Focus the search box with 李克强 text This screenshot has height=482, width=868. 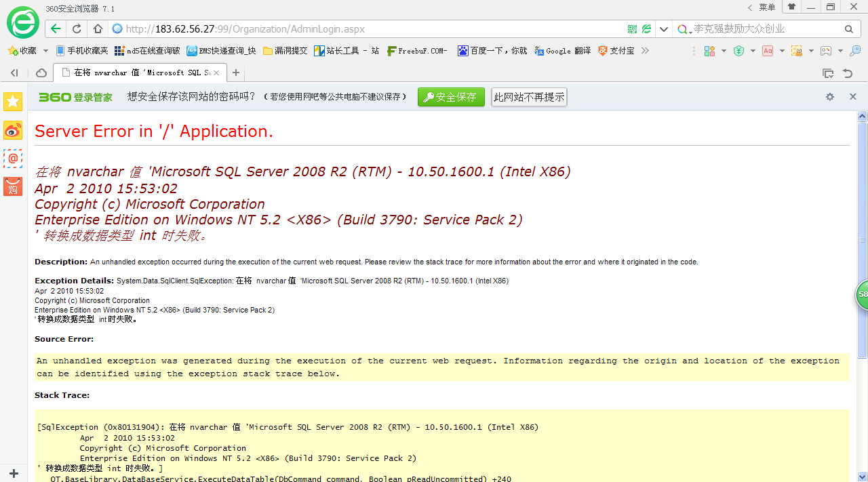pyautogui.click(x=766, y=29)
